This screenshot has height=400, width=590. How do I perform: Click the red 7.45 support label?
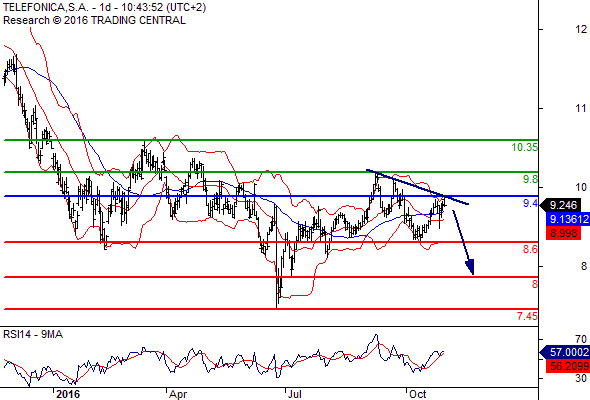coord(527,316)
